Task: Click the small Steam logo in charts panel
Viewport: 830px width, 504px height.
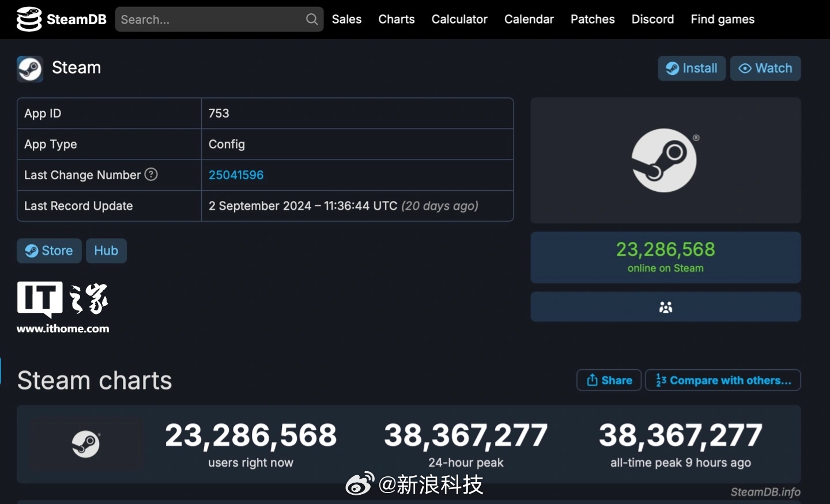Action: click(86, 444)
